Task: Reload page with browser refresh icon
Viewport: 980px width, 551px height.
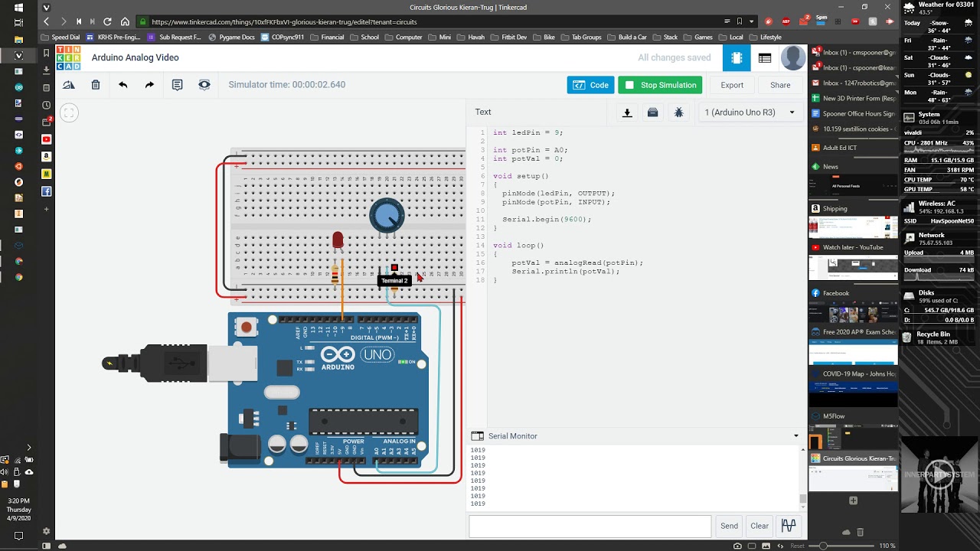Action: coord(107,21)
